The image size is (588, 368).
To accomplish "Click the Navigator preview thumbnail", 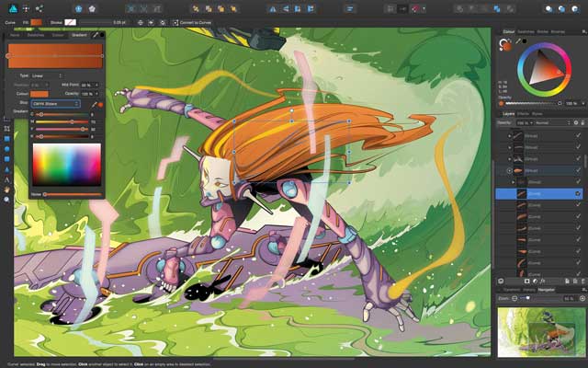I will pos(542,333).
